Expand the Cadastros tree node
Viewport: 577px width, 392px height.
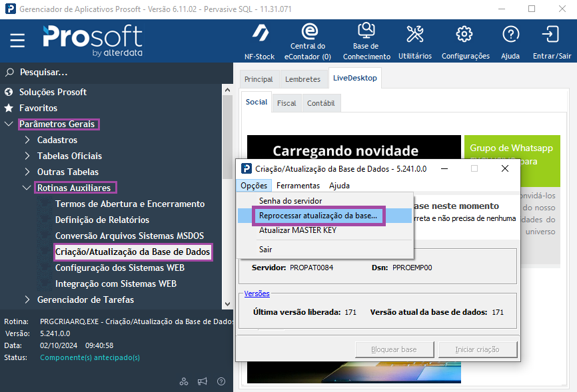(x=27, y=140)
